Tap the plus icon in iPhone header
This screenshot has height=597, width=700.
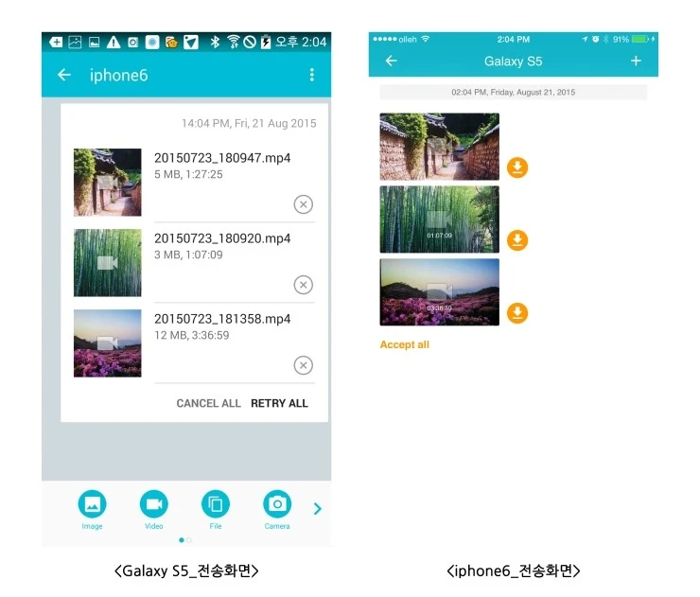tap(636, 61)
